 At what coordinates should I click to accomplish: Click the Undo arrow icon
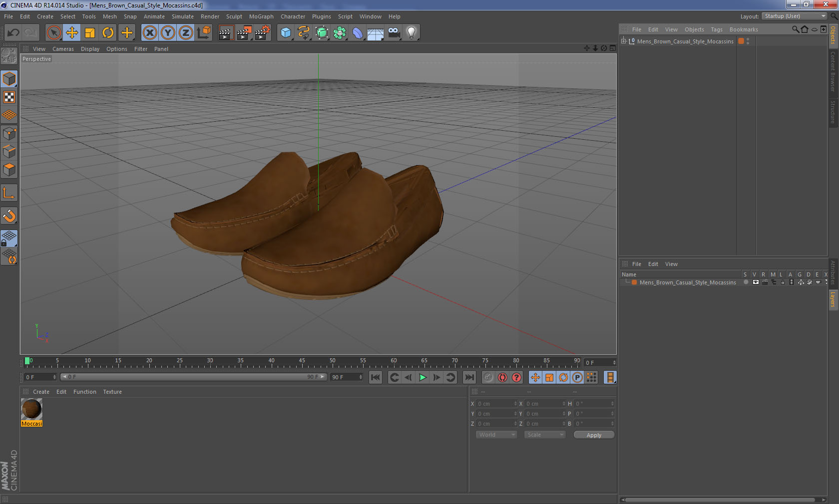(13, 33)
